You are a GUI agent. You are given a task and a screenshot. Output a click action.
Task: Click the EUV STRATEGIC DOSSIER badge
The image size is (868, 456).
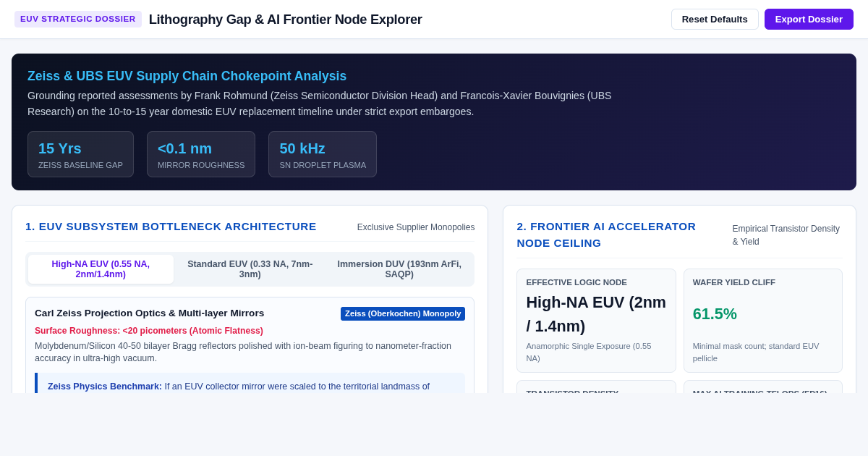point(78,19)
